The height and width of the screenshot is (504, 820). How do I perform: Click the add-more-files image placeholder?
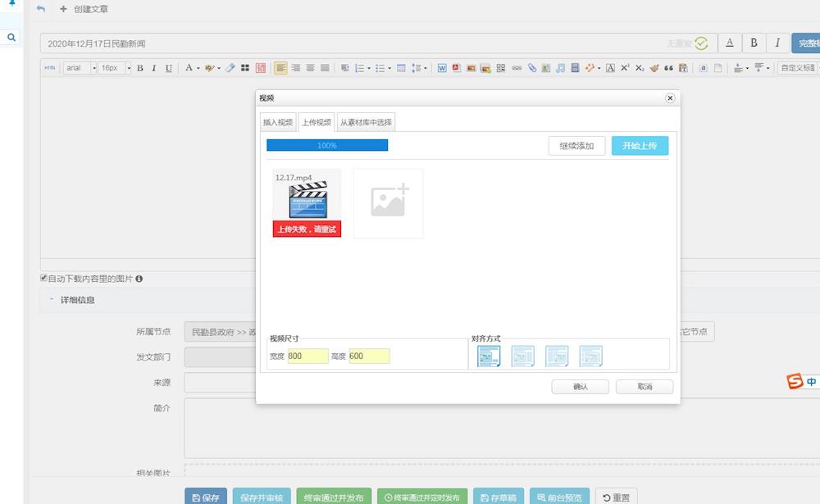point(388,203)
